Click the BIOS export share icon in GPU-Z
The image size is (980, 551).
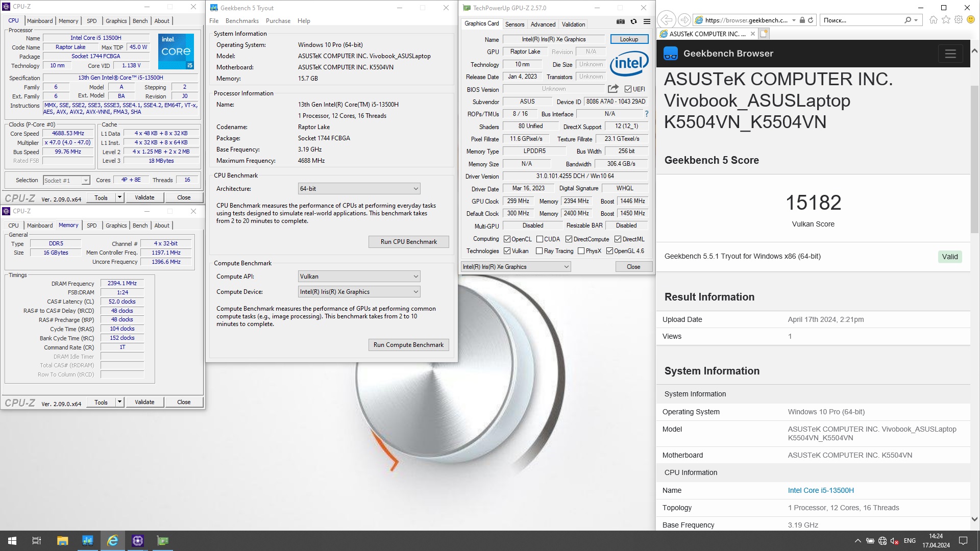pos(613,88)
